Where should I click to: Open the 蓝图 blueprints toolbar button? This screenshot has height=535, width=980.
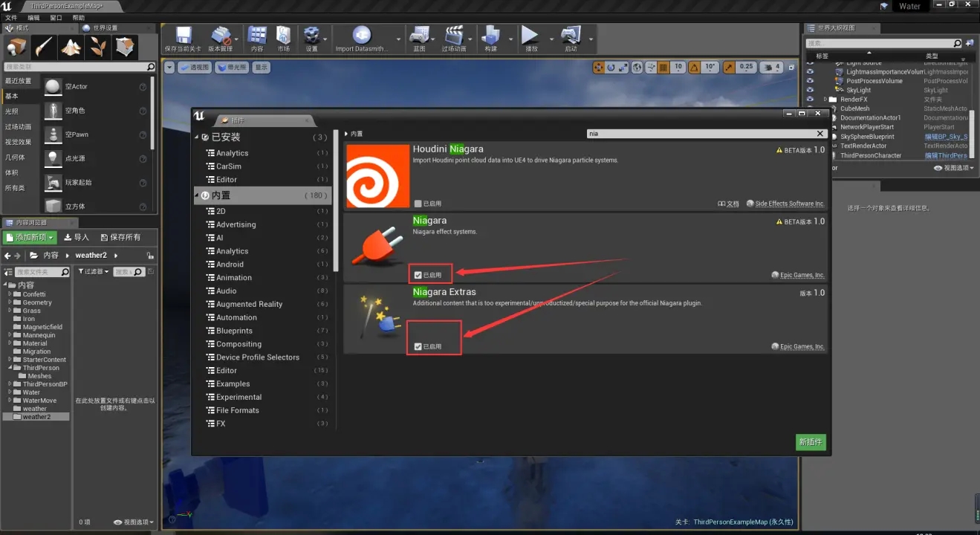(x=420, y=39)
